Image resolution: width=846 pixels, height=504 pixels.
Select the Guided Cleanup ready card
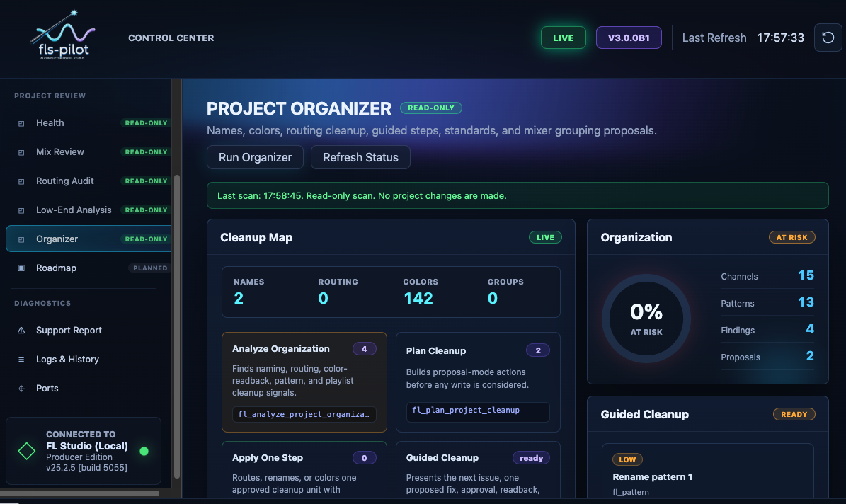click(x=478, y=470)
